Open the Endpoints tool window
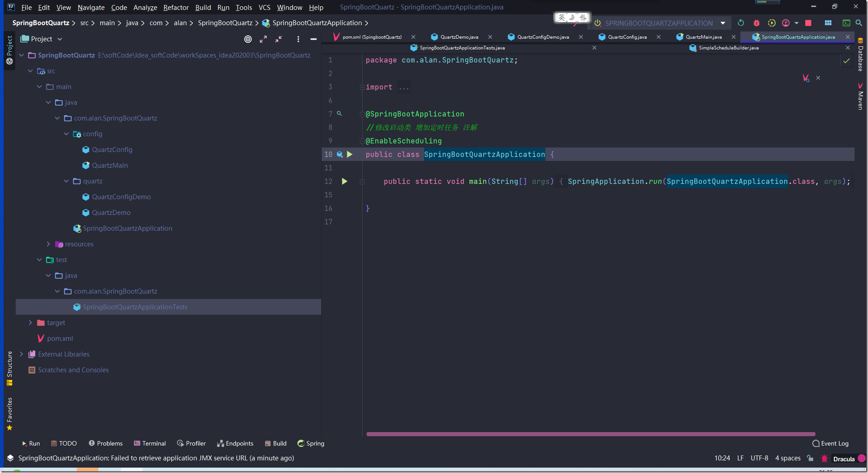868x473 pixels. click(235, 443)
